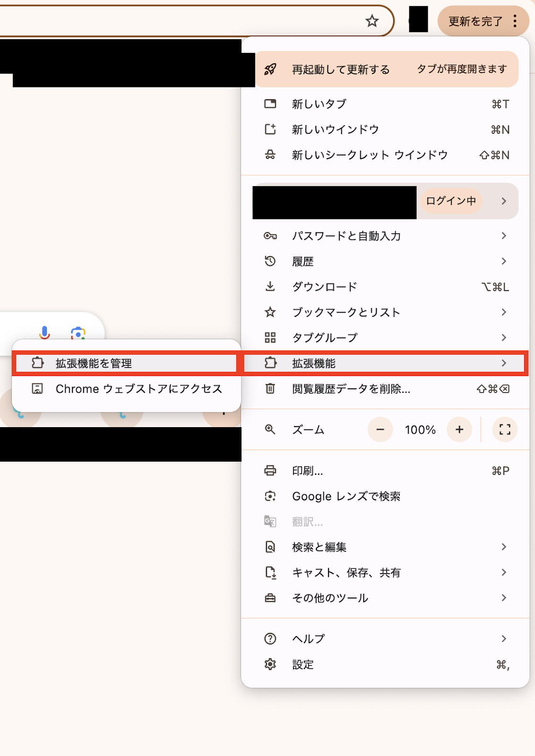The image size is (535, 756).
Task: Select 新しいウインドウ menu item
Action: tap(385, 129)
